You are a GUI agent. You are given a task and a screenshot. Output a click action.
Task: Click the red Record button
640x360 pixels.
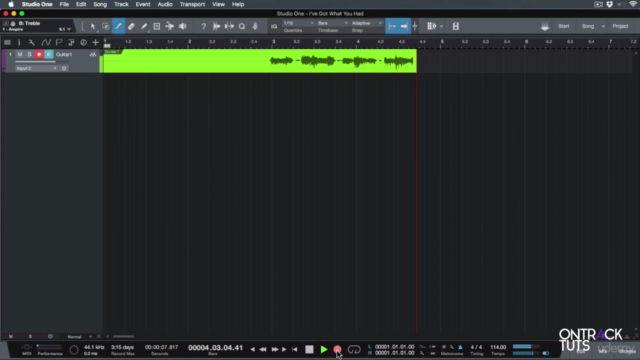pyautogui.click(x=337, y=349)
